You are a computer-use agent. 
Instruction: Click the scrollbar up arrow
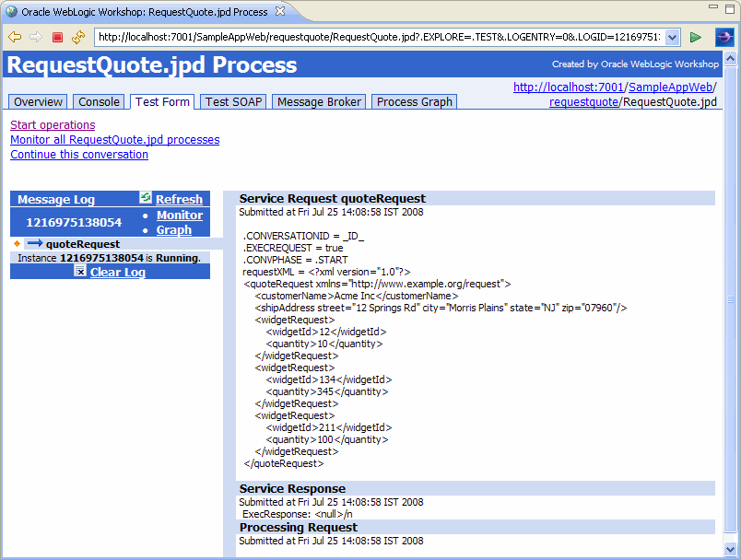[730, 59]
